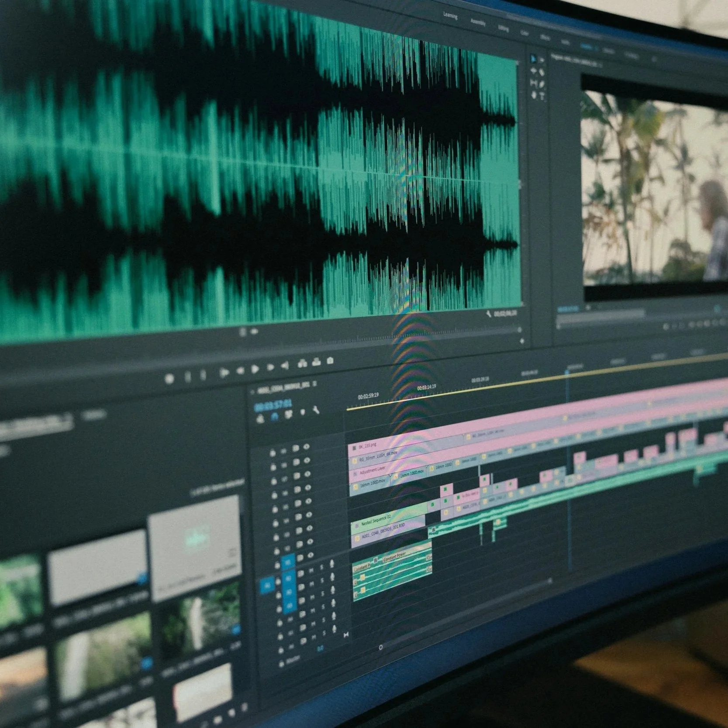728x728 pixels.
Task: Add marker using timeline marker icon
Action: [x=303, y=412]
